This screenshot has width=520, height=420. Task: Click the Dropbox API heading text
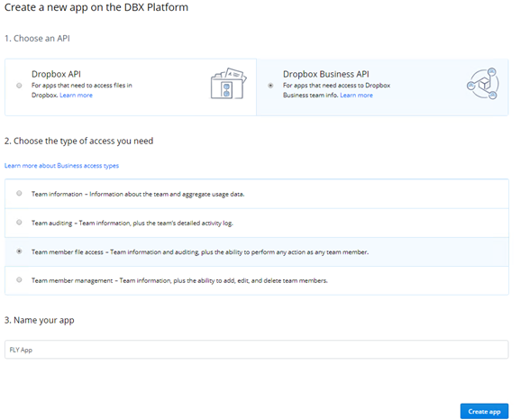56,74
